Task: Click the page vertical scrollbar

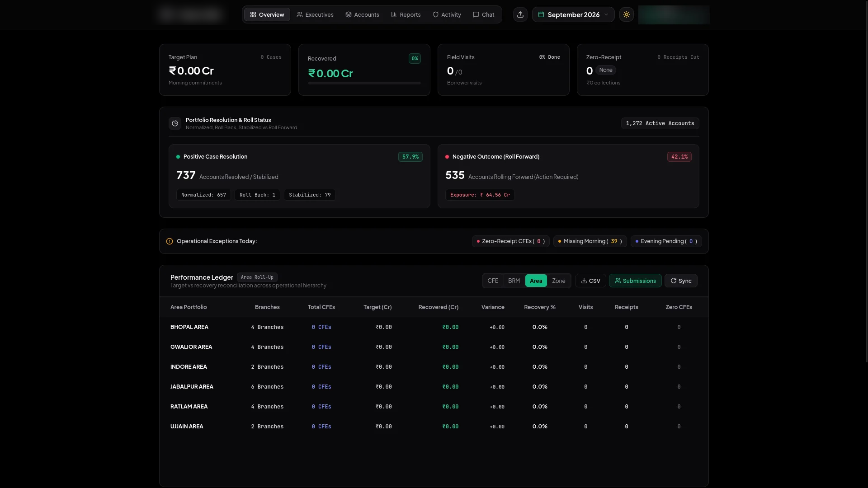Action: [x=866, y=181]
